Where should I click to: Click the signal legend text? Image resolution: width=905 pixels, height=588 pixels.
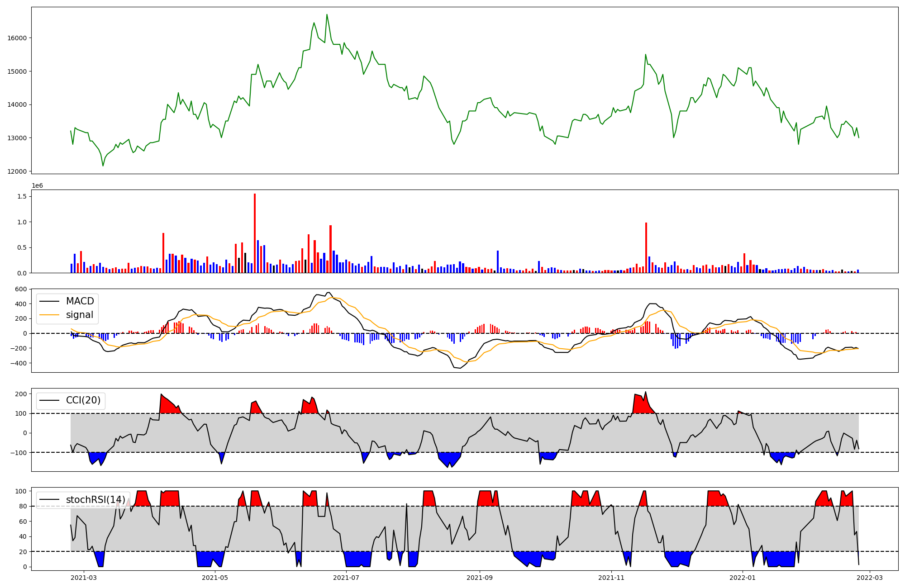click(80, 315)
